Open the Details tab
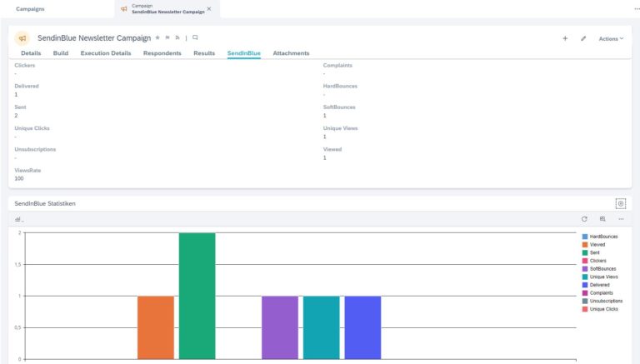 (31, 53)
